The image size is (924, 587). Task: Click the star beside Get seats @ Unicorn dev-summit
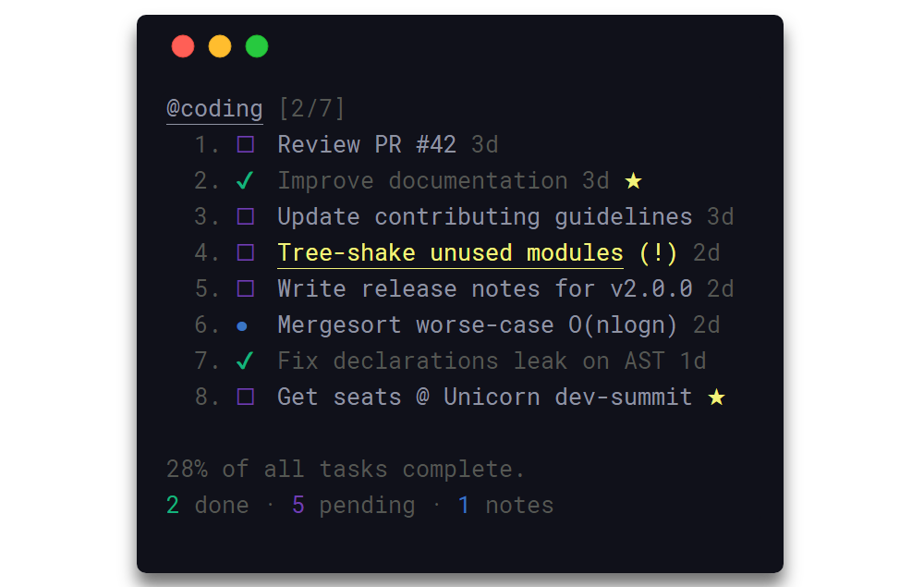[717, 397]
